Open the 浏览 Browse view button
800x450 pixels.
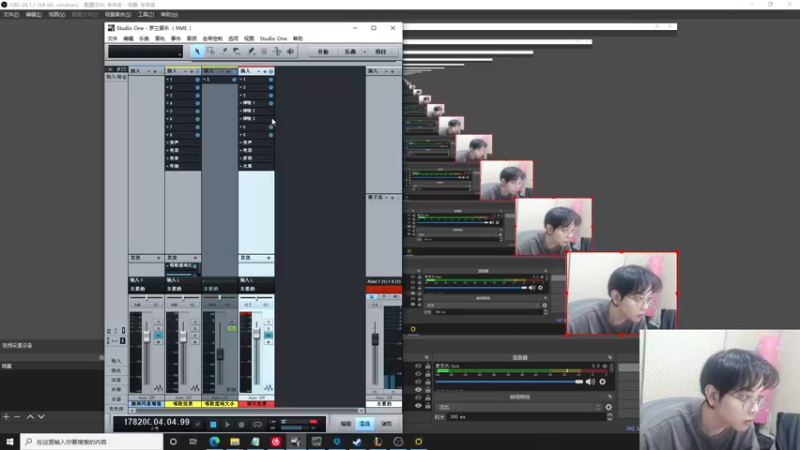[x=387, y=424]
